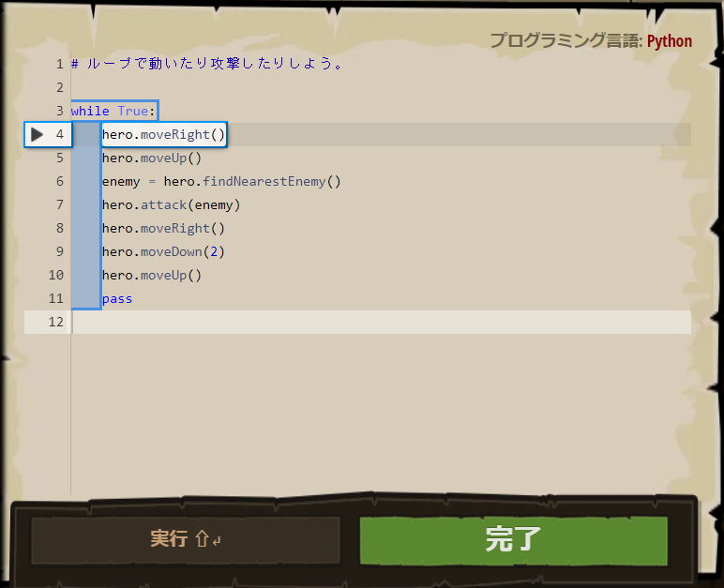Click the pass keyword on line 11
Image resolution: width=724 pixels, height=588 pixels.
point(117,299)
